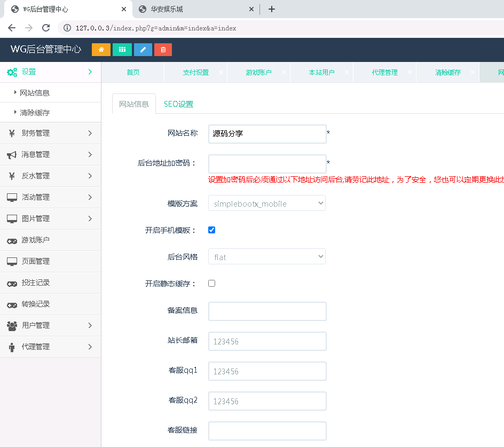Expand the 用户管理 chevron
This screenshot has width=504, height=447.
[x=90, y=325]
